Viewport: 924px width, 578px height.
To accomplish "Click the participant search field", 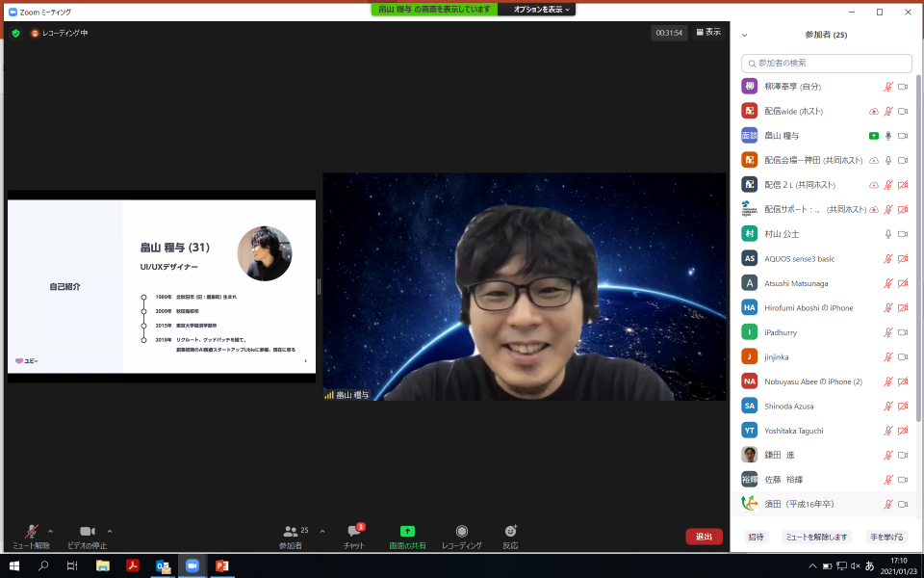I will click(826, 64).
